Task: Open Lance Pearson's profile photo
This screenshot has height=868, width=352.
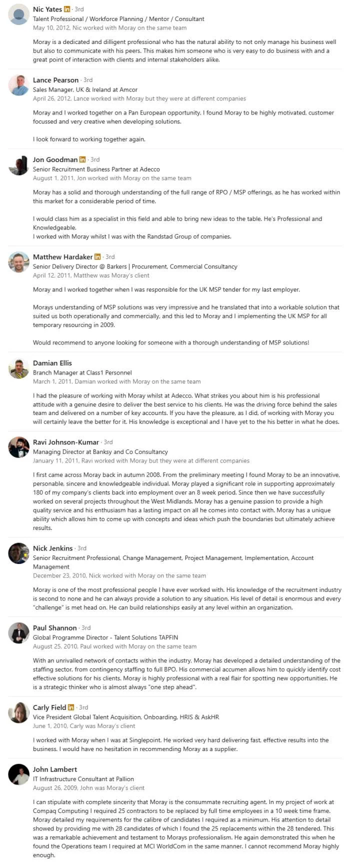Action: point(19,85)
